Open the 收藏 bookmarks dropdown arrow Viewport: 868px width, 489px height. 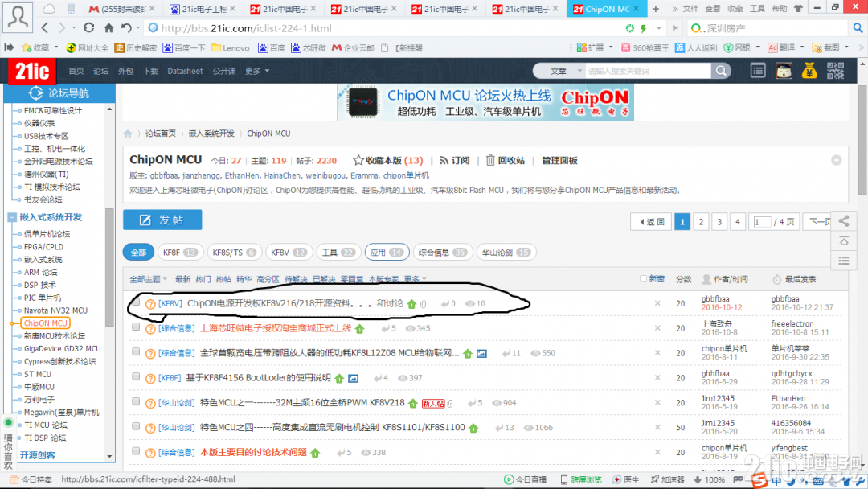(56, 47)
